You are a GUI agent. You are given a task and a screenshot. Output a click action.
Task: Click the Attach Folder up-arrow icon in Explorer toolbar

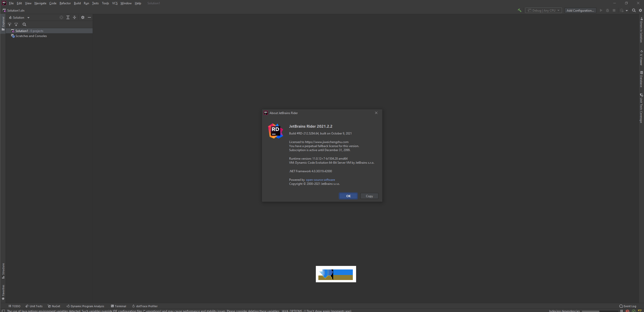coord(10,24)
